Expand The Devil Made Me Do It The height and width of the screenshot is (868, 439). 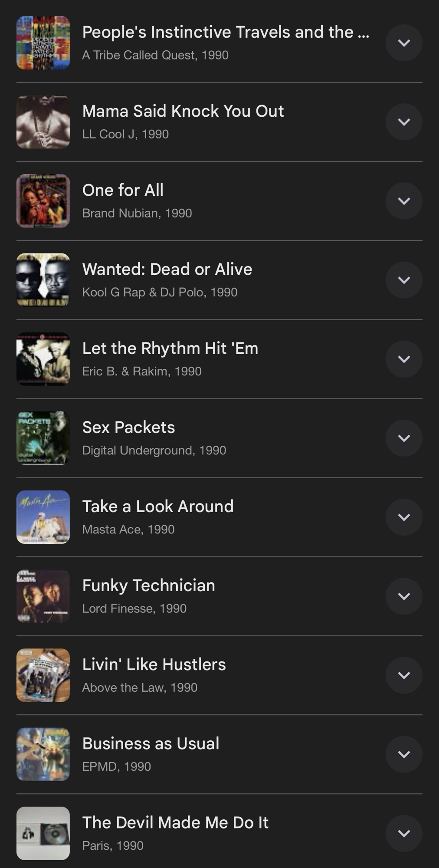coord(404,833)
